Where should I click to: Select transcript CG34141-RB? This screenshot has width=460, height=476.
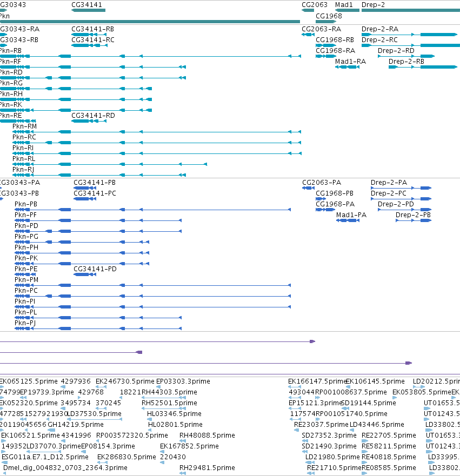92,29
